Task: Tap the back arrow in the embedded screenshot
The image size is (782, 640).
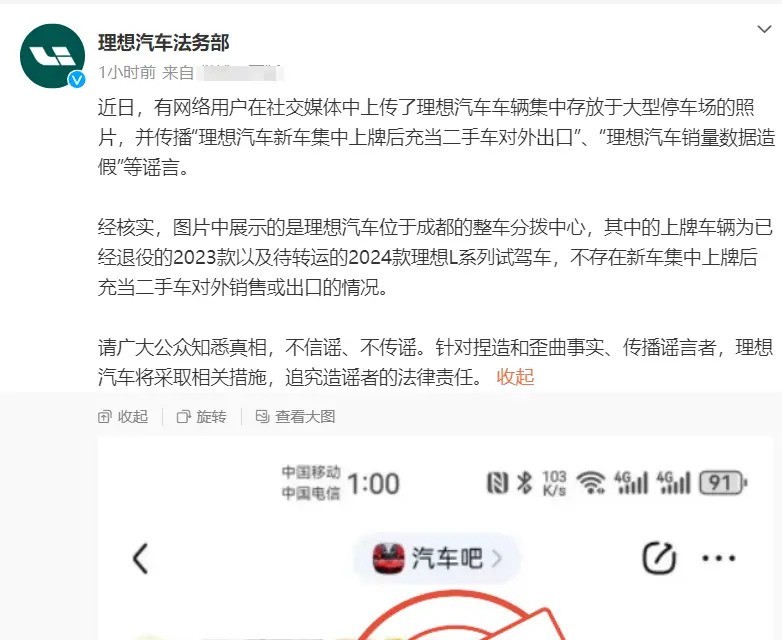Action: coord(141,558)
